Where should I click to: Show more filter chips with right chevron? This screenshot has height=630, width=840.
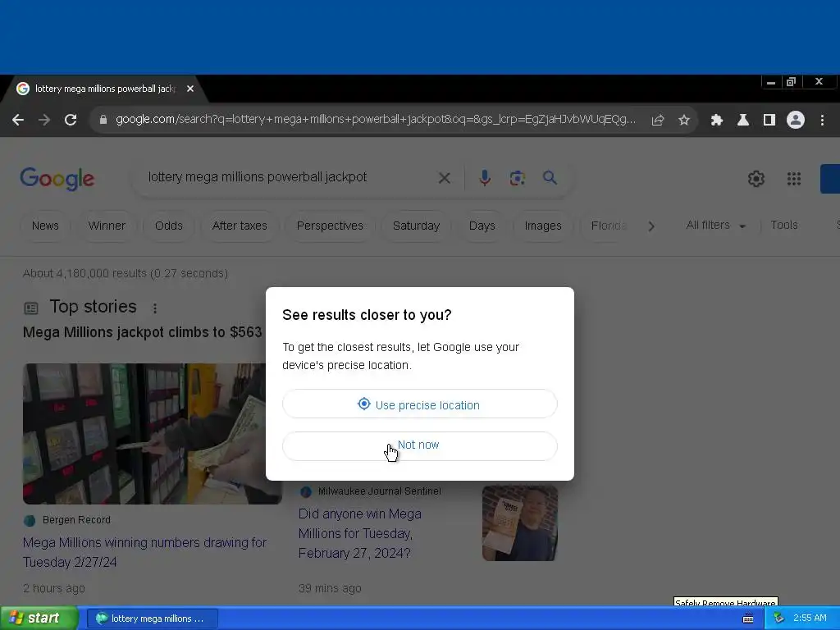(651, 226)
